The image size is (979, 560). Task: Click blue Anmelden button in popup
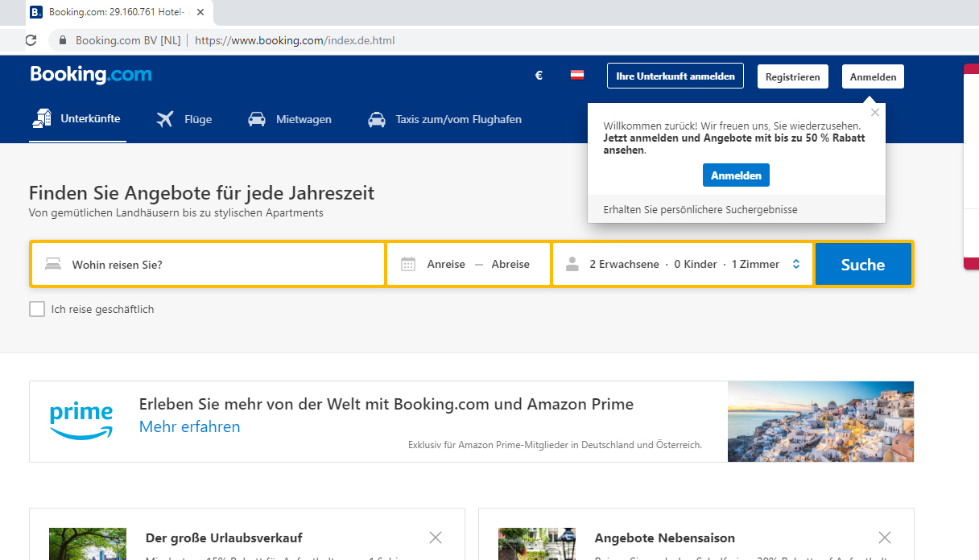(736, 175)
